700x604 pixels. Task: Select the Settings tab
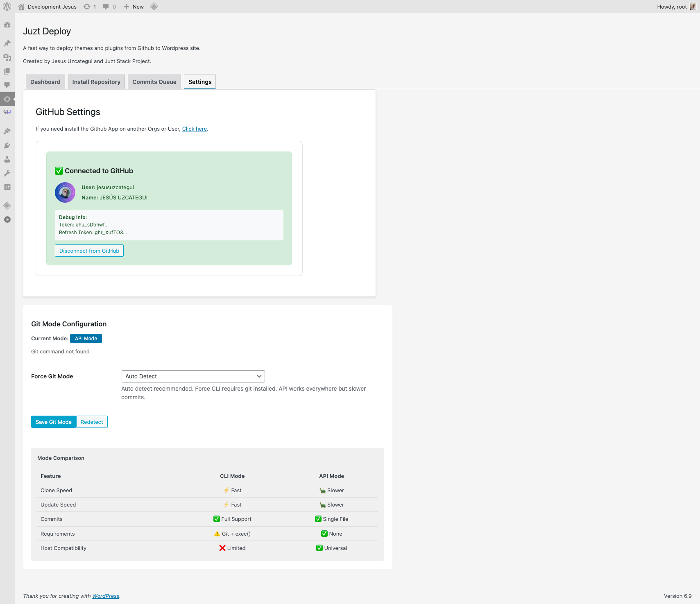[200, 82]
